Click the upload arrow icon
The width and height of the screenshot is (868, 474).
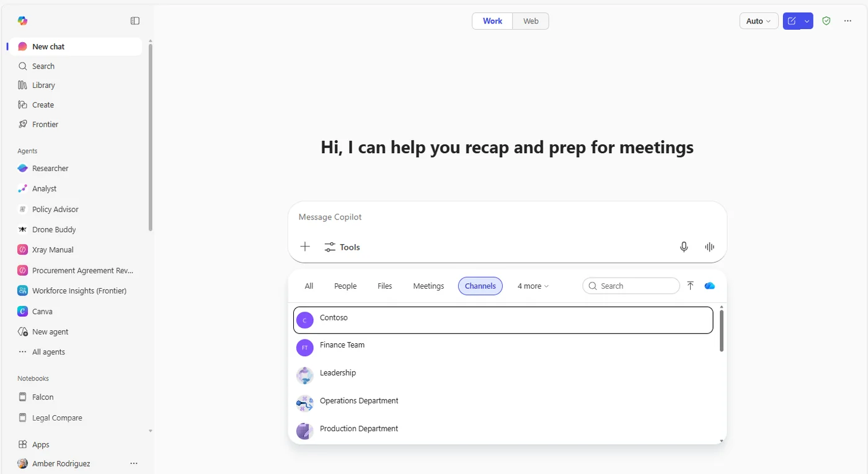691,286
